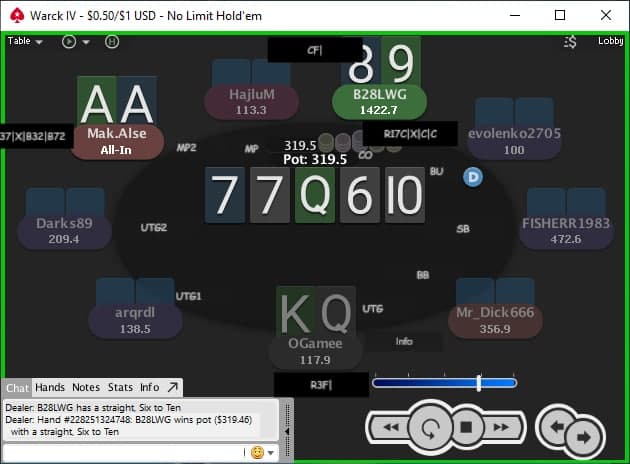The width and height of the screenshot is (630, 464).
Task: Stop the hand replay
Action: 466,427
